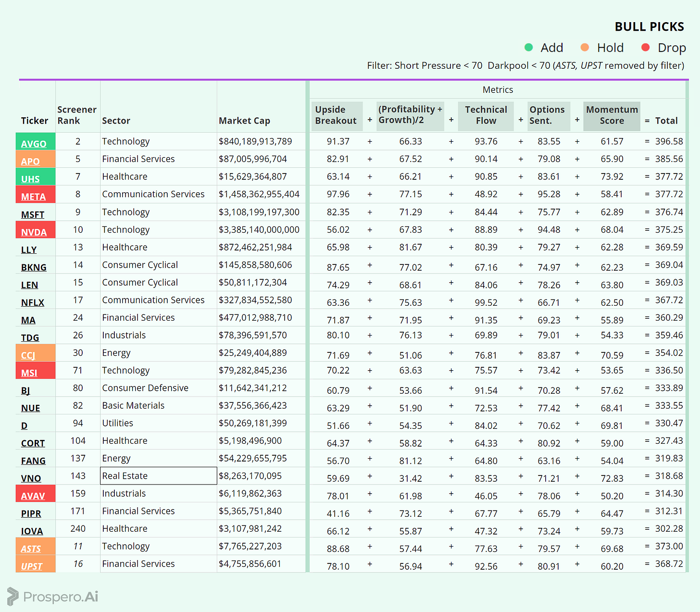
Task: Click the Technical Flow column header
Action: click(x=486, y=115)
